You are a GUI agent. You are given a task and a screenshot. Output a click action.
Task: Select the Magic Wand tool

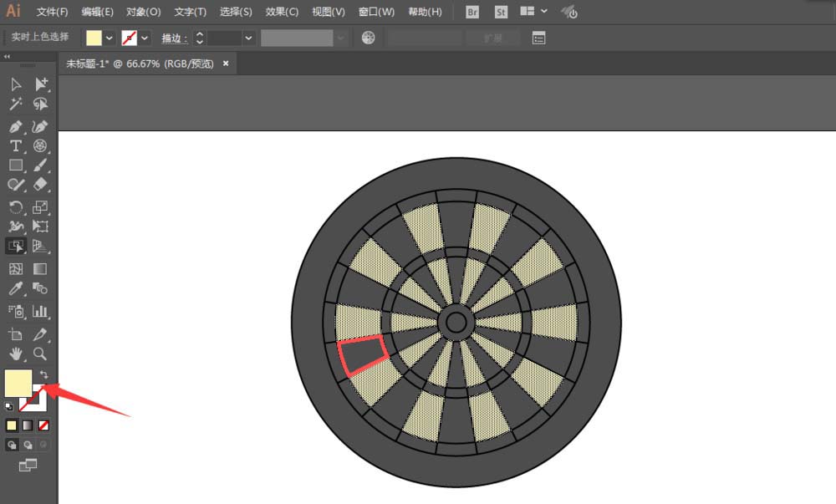coord(16,104)
